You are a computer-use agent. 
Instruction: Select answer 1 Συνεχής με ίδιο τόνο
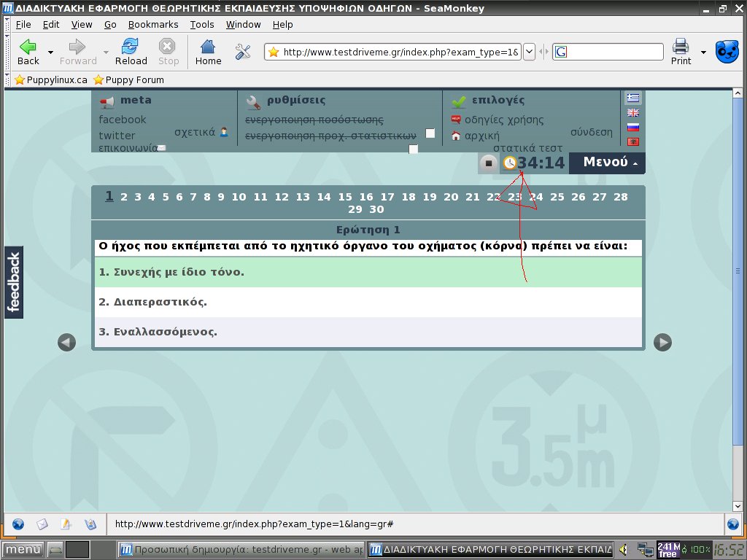[368, 272]
